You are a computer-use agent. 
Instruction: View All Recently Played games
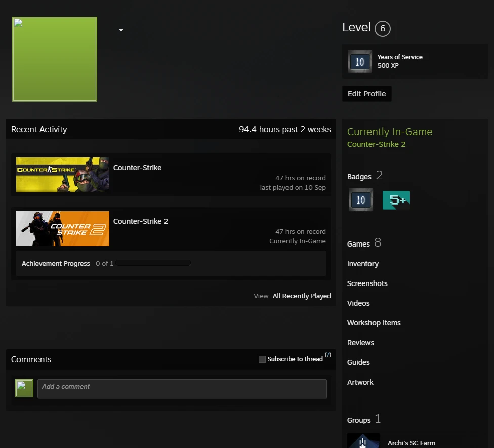(x=302, y=296)
